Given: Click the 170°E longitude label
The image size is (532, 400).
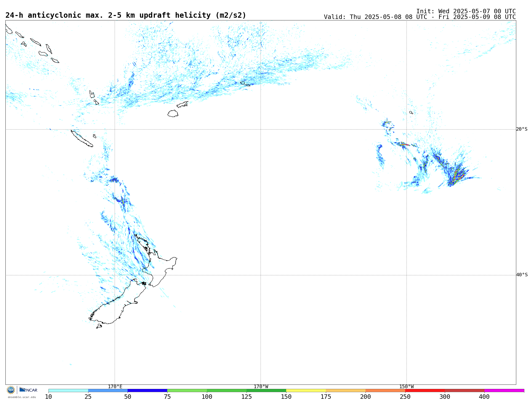Looking at the screenshot, I should point(115,386).
